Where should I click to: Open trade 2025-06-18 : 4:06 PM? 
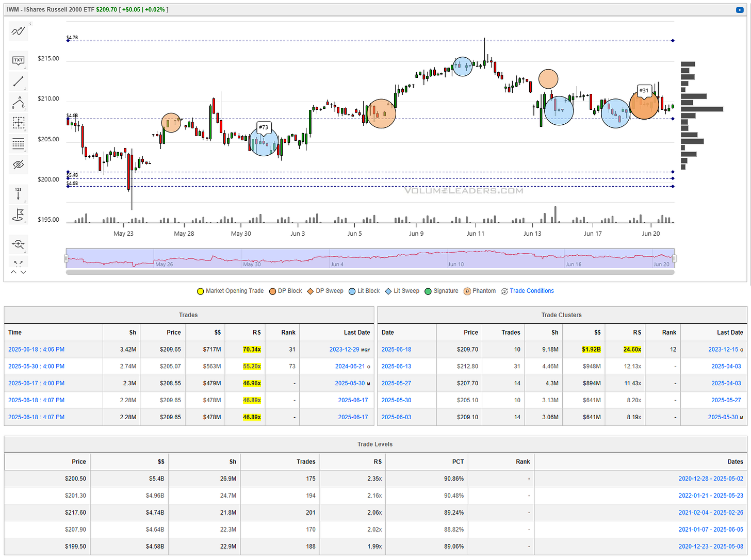(x=36, y=350)
